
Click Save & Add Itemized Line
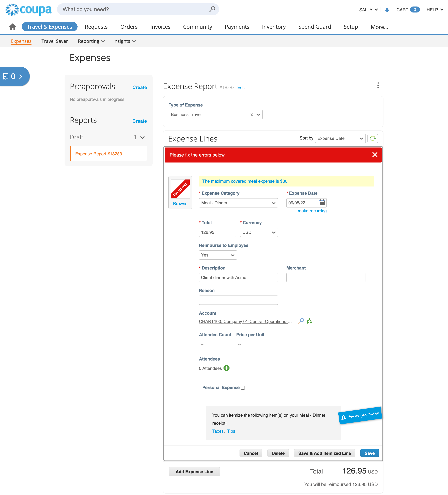(324, 453)
